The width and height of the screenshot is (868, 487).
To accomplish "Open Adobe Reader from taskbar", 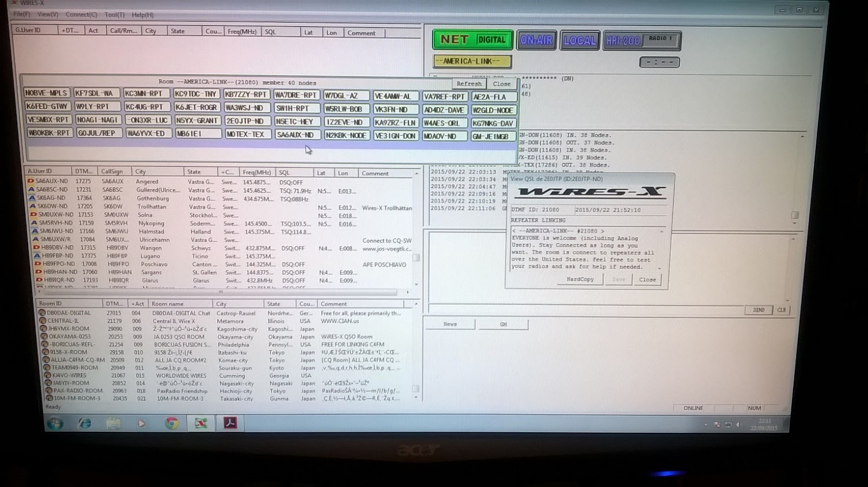I will point(230,424).
